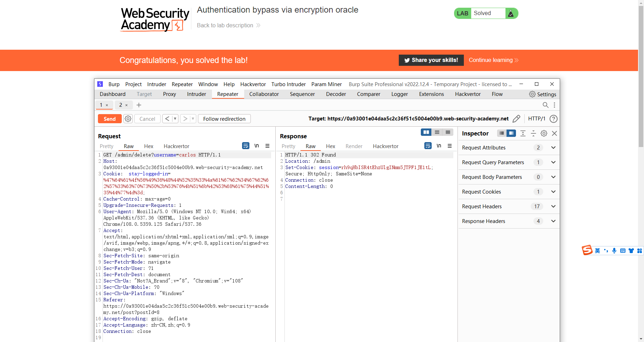The image size is (644, 342).
Task: Edit target with the pencil icon
Action: coord(516,119)
